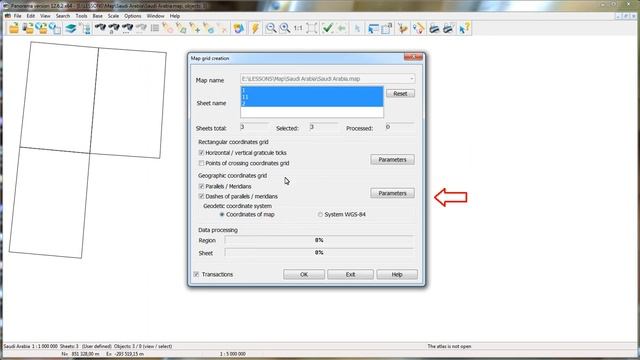
Task: Open the Base menu
Action: pyautogui.click(x=98, y=16)
